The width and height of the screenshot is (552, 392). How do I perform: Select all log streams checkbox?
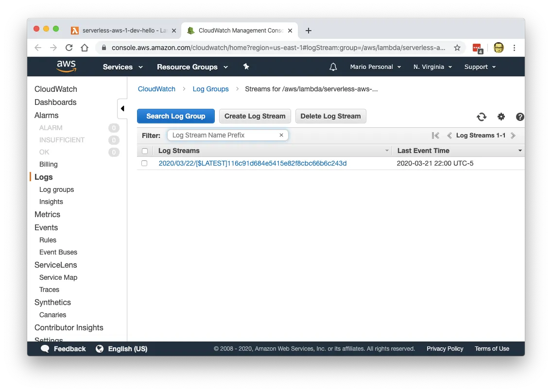tap(145, 151)
